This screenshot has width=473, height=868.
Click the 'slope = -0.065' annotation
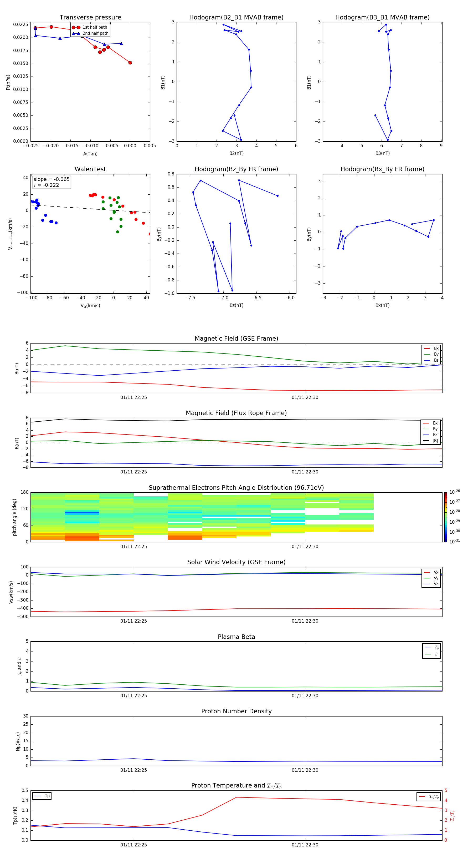pyautogui.click(x=52, y=179)
